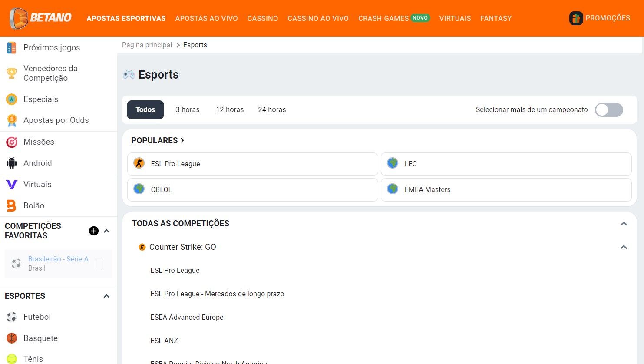Viewport: 644px width, 364px height.
Task: Open the Fantasy section
Action: pos(496,18)
